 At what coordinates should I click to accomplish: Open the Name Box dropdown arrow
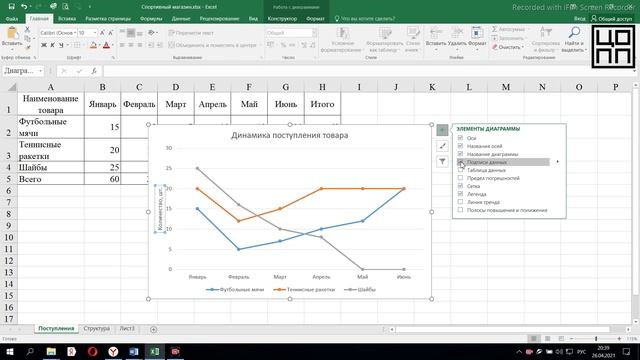click(x=40, y=71)
